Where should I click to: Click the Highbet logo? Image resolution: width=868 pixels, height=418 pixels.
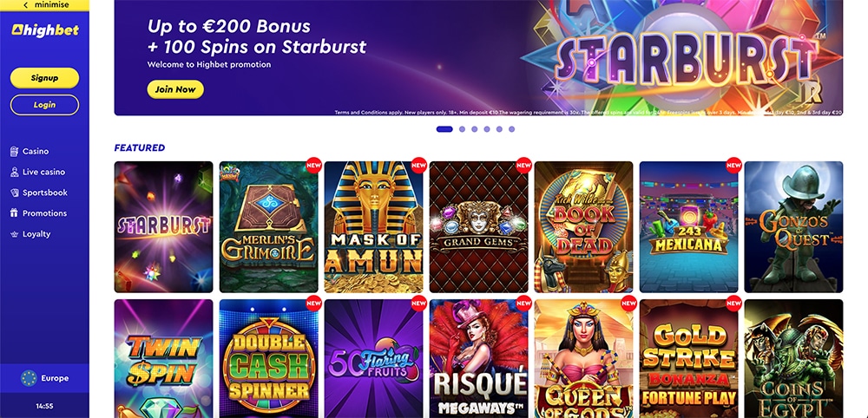click(x=45, y=30)
